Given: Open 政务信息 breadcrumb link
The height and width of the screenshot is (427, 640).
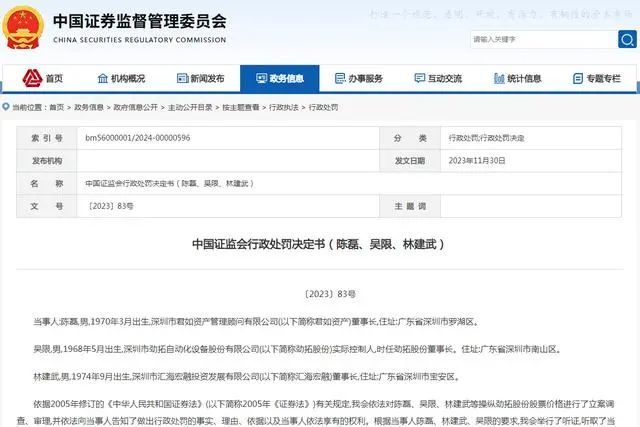Looking at the screenshot, I should [89, 107].
